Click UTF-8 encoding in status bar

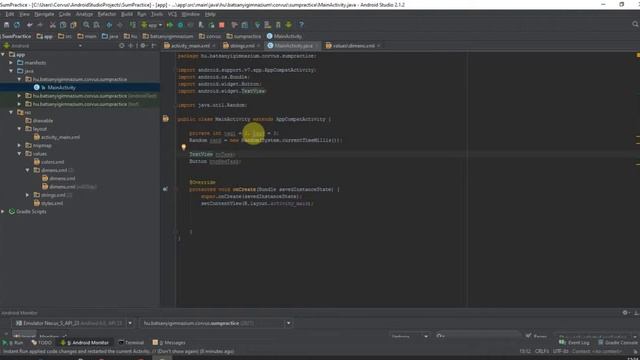pyautogui.click(x=561, y=351)
